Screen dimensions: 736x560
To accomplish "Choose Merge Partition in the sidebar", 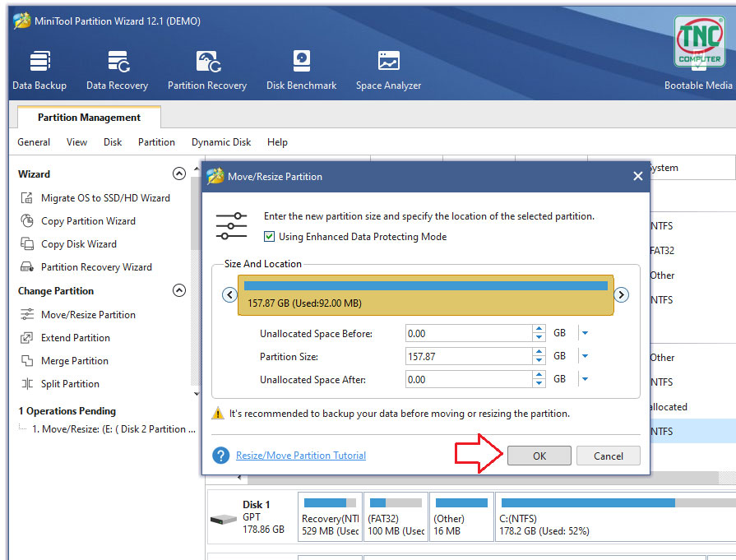I will click(75, 360).
